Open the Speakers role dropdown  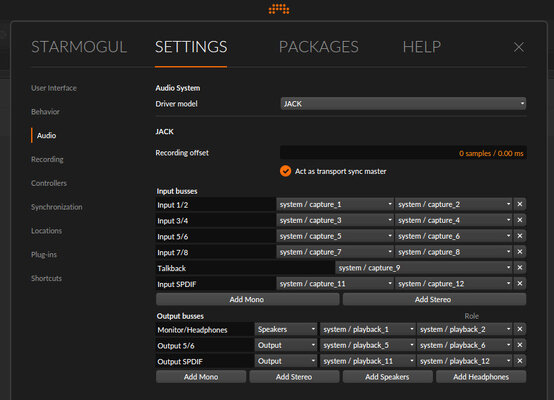coord(286,329)
